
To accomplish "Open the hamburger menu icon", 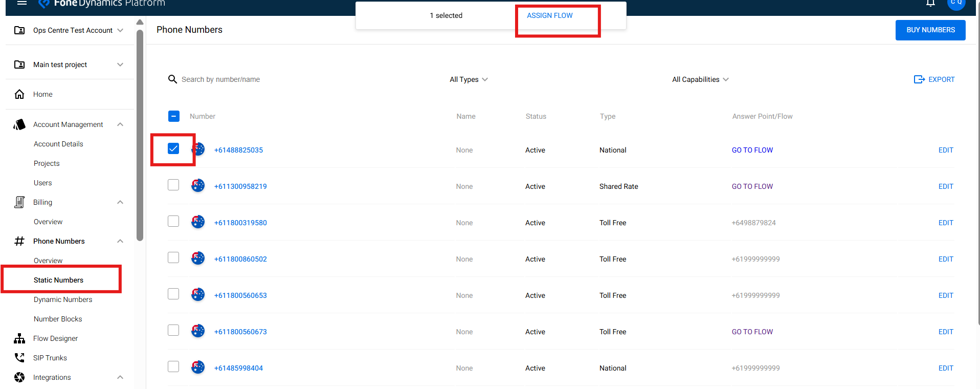I will (21, 3).
